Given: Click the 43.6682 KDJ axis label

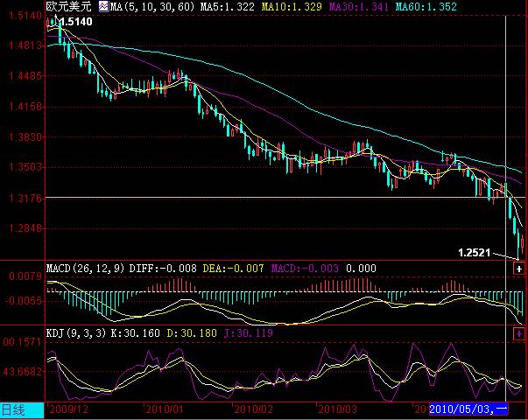Looking at the screenshot, I should (x=23, y=372).
